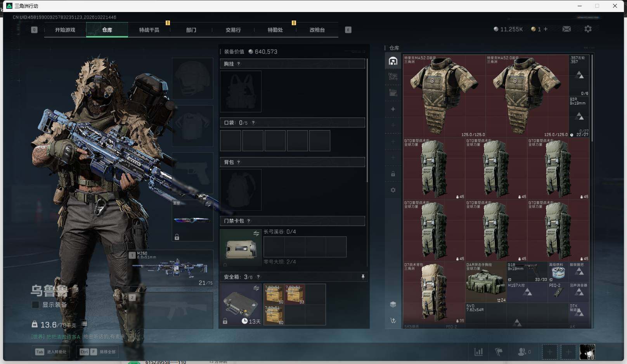This screenshot has width=627, height=364.
Task: Swap the melee knife slot item
Action: (x=208, y=204)
